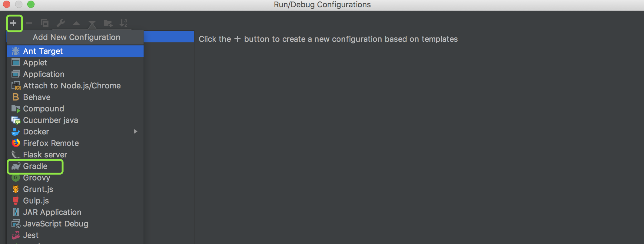Click the Remove Configuration minus icon
Viewport: 644px width, 244px height.
(29, 23)
